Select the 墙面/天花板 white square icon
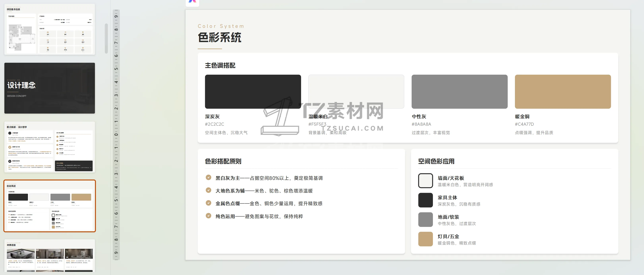Image resolution: width=644 pixels, height=275 pixels. [x=425, y=180]
